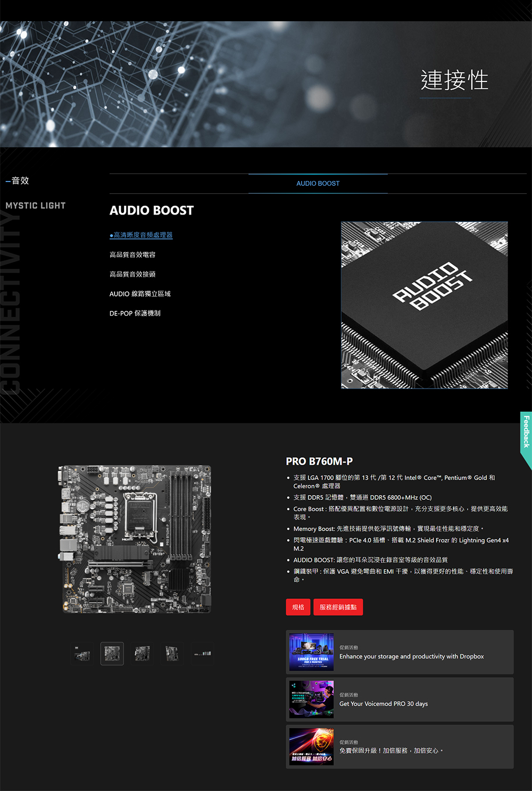Open the 免費保固升級 promotion card

click(x=400, y=747)
